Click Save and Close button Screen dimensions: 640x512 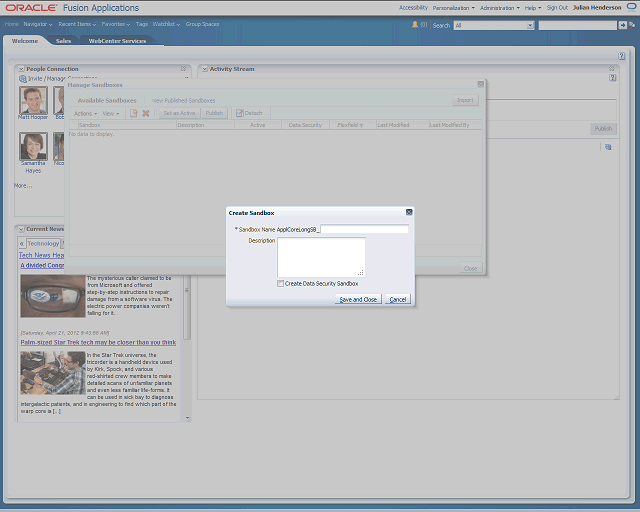(358, 299)
